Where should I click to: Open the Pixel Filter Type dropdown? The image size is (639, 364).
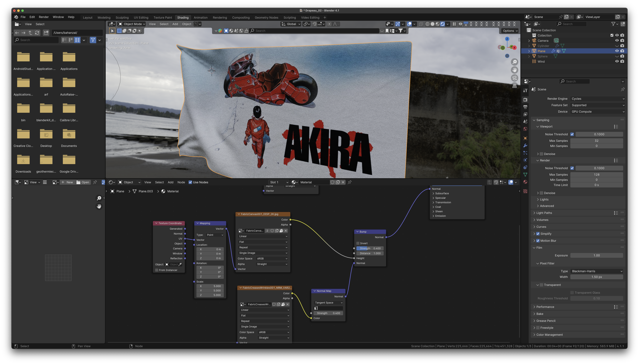coord(597,271)
